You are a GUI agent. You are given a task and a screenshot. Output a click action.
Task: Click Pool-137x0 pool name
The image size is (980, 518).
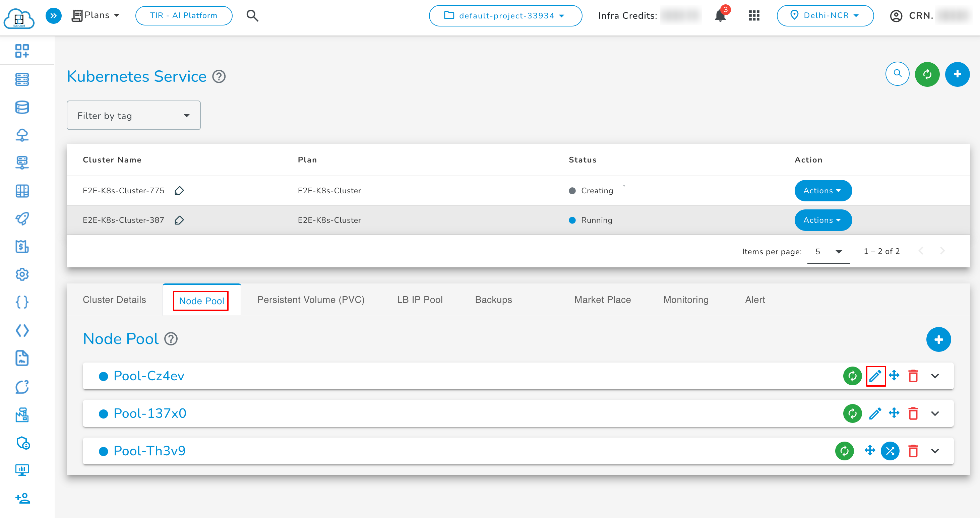150,413
